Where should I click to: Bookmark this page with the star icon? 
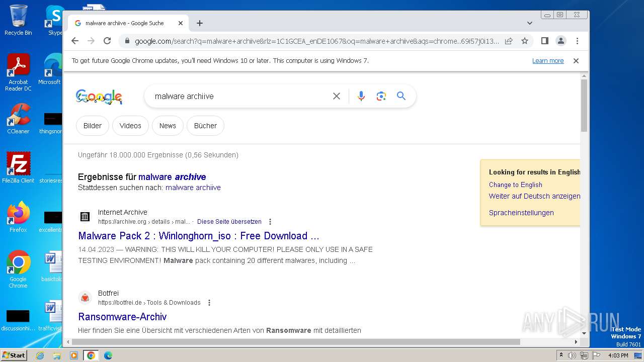point(525,41)
